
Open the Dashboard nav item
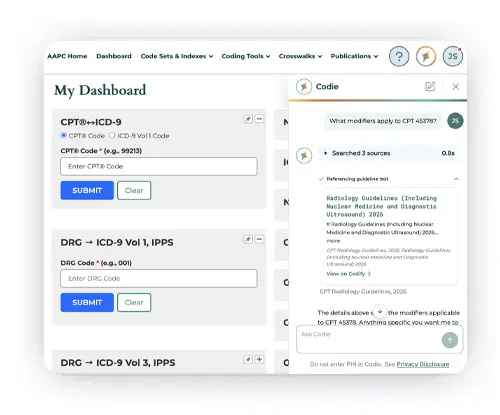coord(114,56)
